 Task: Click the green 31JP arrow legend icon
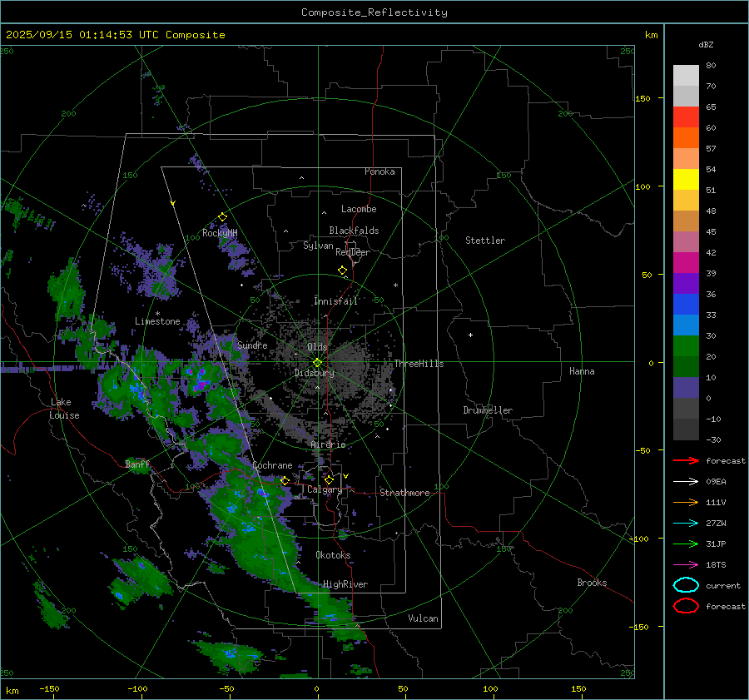coord(686,544)
